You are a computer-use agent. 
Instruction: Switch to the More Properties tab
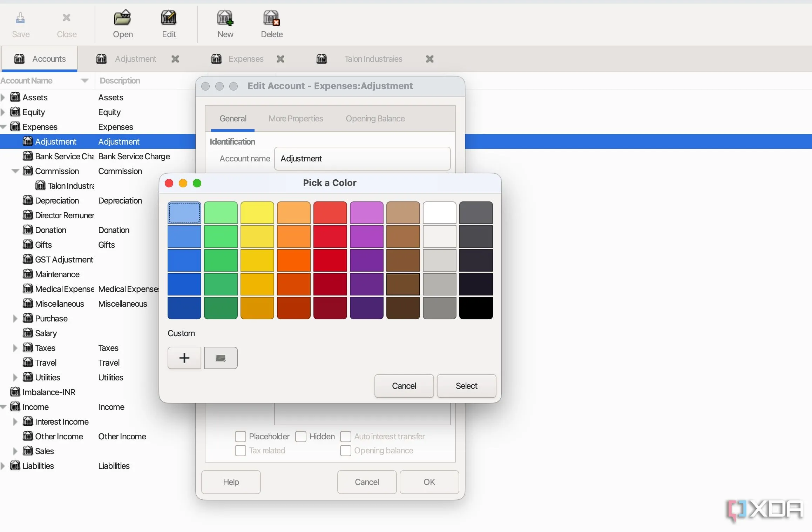(x=296, y=119)
